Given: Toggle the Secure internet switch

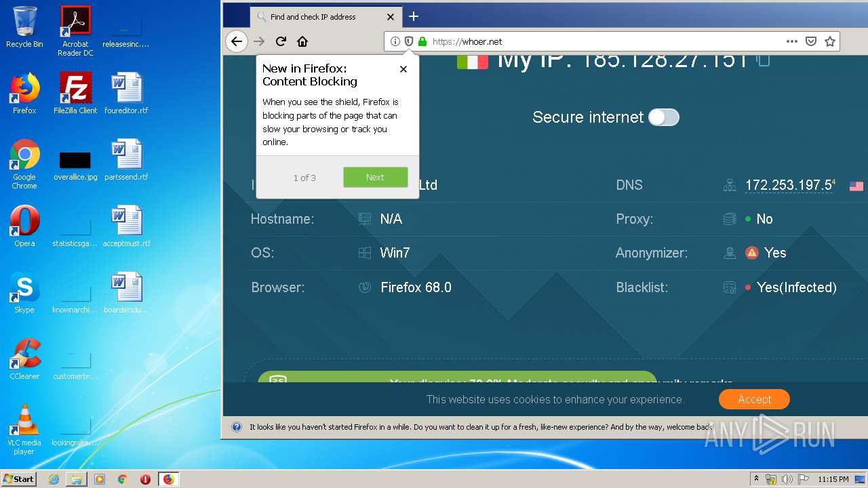Looking at the screenshot, I should (x=664, y=117).
